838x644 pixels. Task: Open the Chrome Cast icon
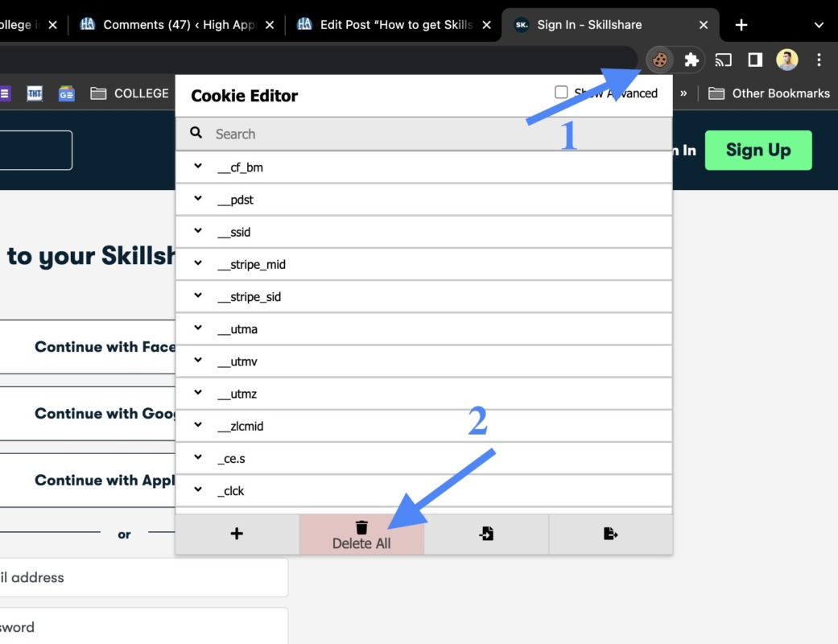(x=723, y=60)
